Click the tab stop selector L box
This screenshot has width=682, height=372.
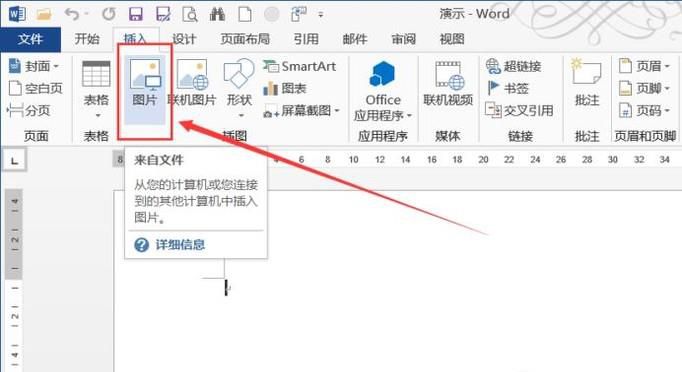pyautogui.click(x=14, y=161)
